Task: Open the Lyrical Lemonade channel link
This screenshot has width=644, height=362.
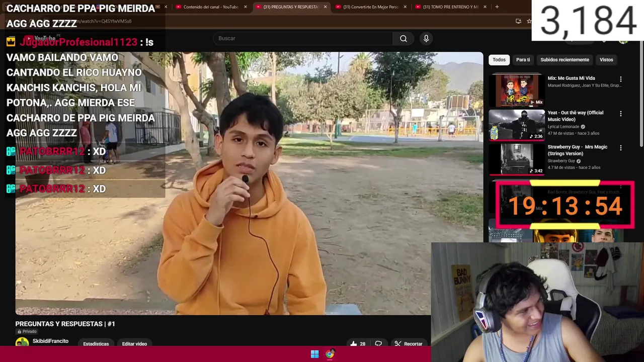Action: pos(563,127)
